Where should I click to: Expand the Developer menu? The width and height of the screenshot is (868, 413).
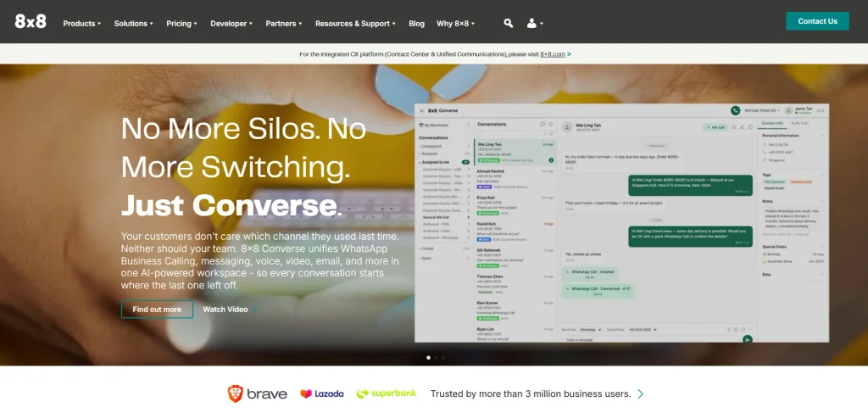[231, 23]
